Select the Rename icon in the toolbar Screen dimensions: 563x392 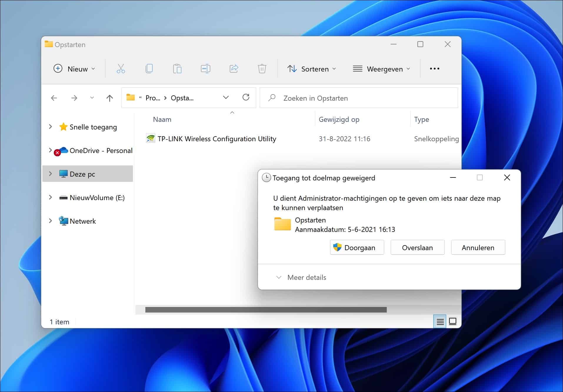pyautogui.click(x=205, y=69)
